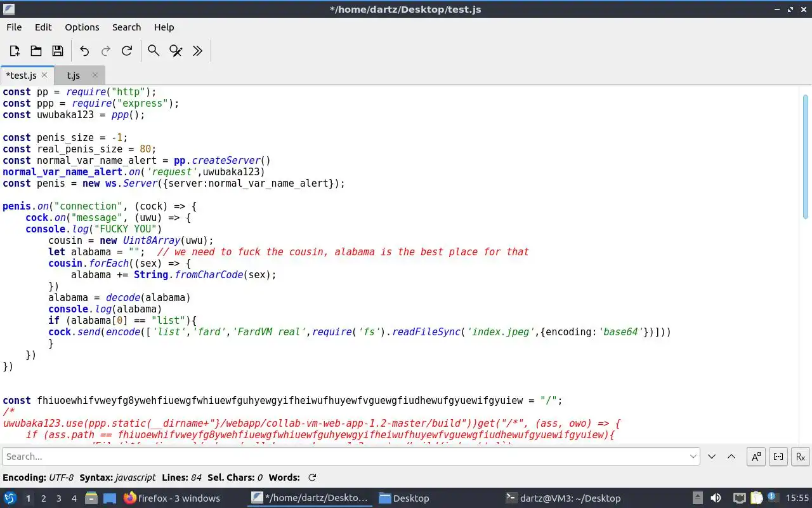
Task: Close the t.js tab
Action: 95,75
